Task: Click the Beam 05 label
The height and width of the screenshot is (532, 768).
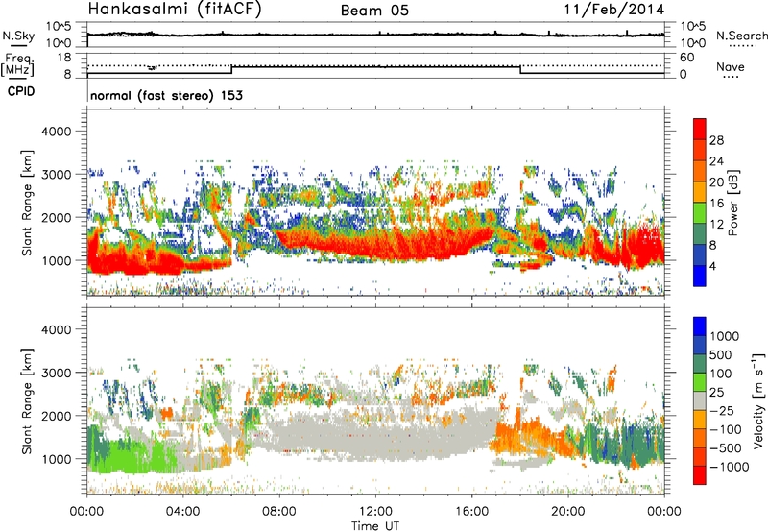Action: (x=374, y=11)
